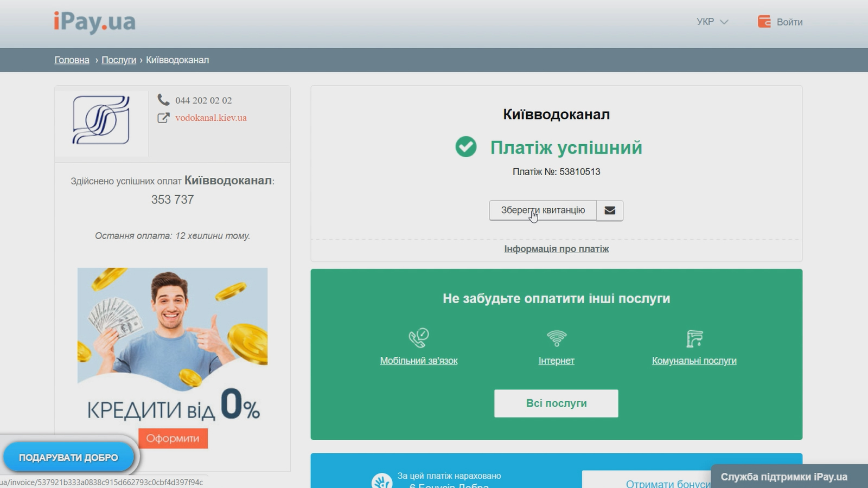This screenshot has height=488, width=868.
Task: Open the Комунальні послуги link
Action: click(x=694, y=361)
